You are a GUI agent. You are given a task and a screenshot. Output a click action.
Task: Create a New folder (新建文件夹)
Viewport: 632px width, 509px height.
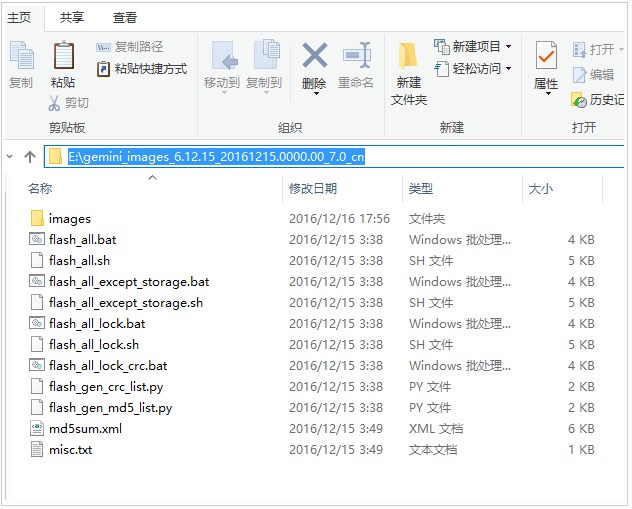[x=409, y=73]
